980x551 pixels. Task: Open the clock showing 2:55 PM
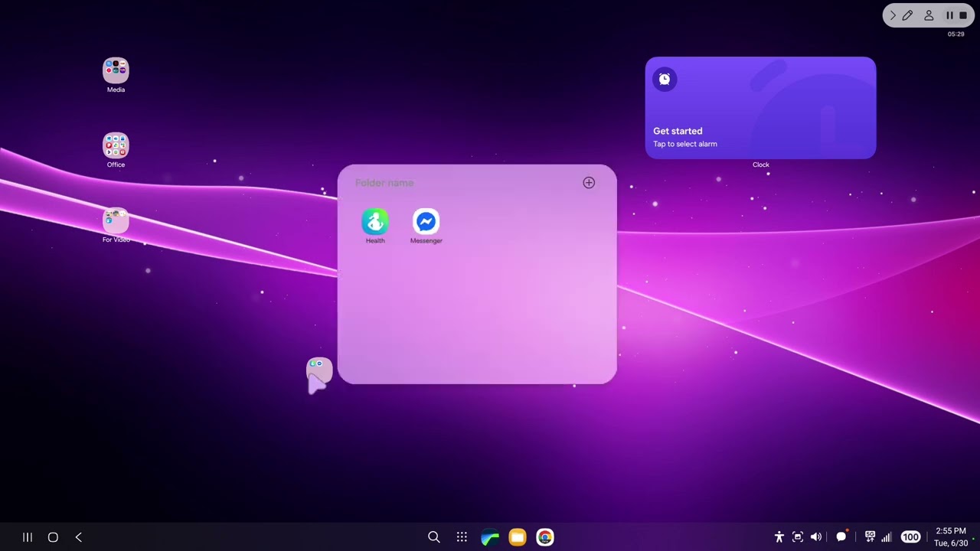(x=951, y=531)
